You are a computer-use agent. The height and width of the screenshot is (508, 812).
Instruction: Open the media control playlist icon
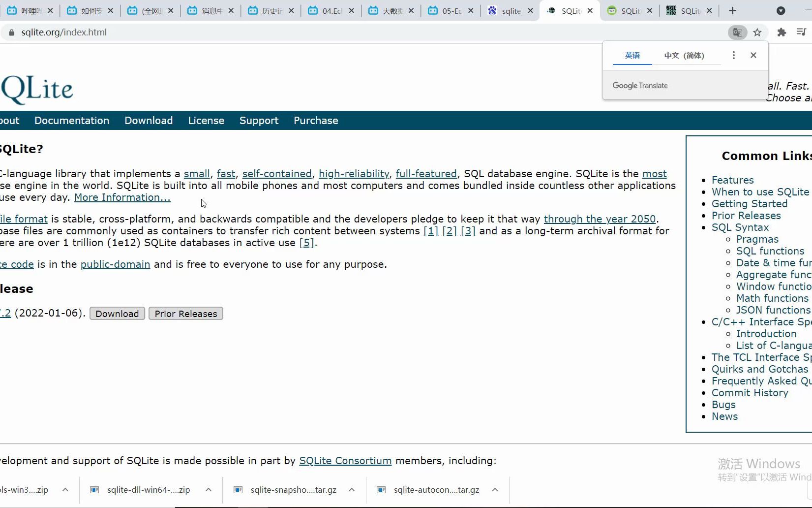(801, 32)
